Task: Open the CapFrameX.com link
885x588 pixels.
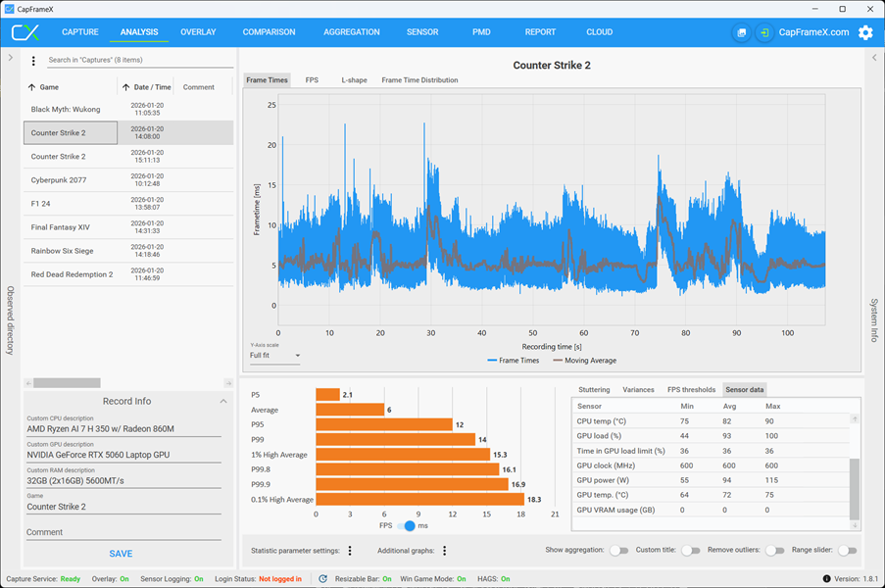Action: pos(813,32)
